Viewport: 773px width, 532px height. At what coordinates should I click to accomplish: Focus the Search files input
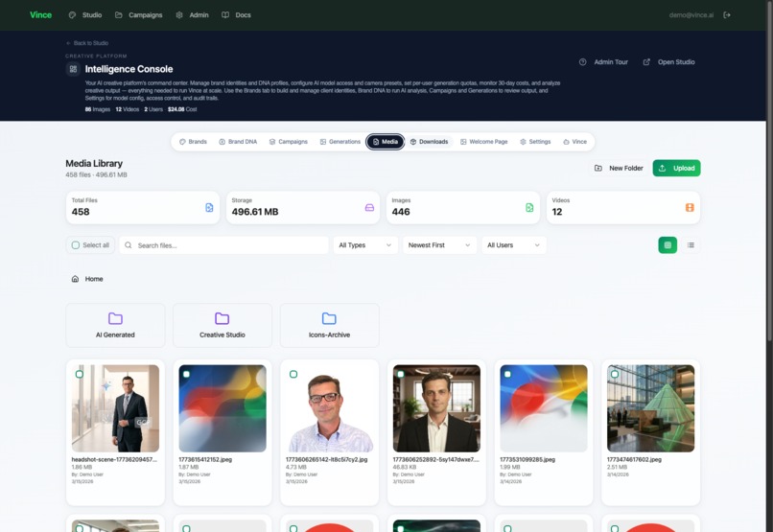[223, 245]
